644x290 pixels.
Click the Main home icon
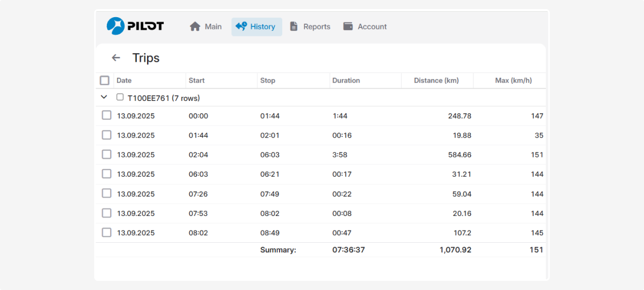195,26
